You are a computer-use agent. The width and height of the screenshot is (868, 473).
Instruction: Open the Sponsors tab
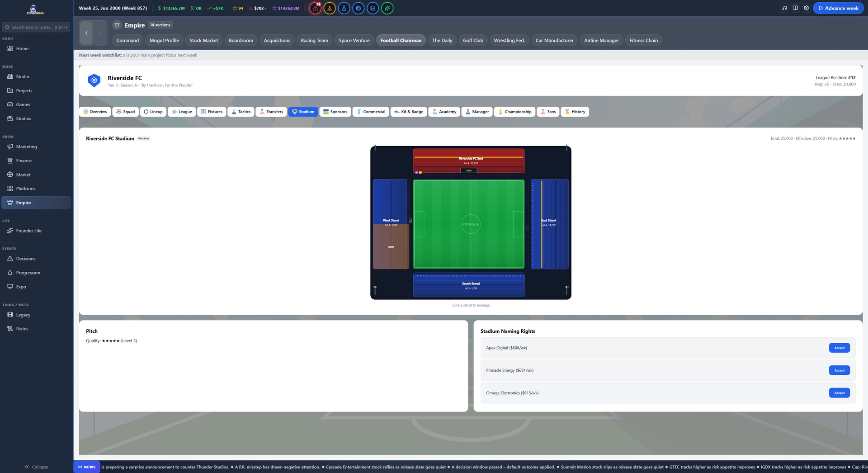[x=335, y=112]
